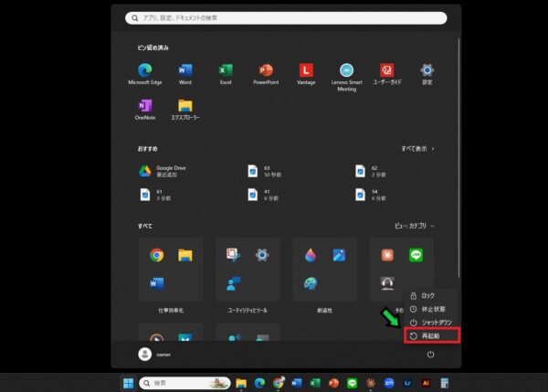Viewport: 548px width, 392px height.
Task: Open pinned 設定 gear tile
Action: pos(427,74)
